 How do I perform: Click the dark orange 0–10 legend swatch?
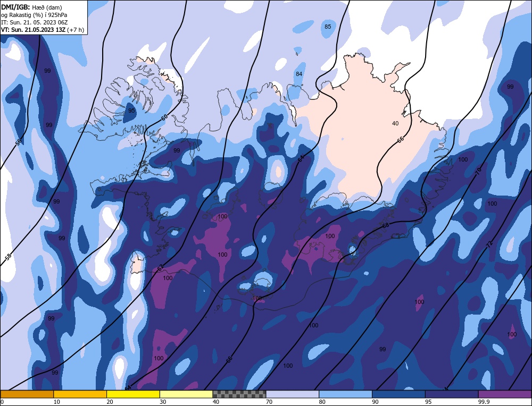27,394
